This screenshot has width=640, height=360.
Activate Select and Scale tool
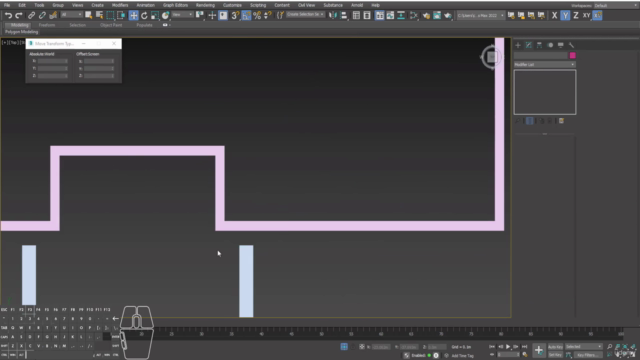pos(155,16)
